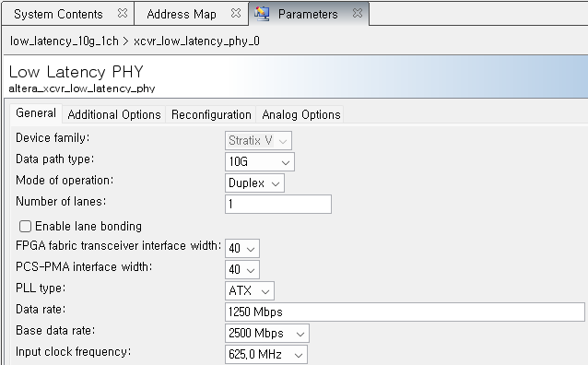Viewport: 588px width, 365px height.
Task: Open the Device family Stratix V dropdown
Action: point(258,141)
